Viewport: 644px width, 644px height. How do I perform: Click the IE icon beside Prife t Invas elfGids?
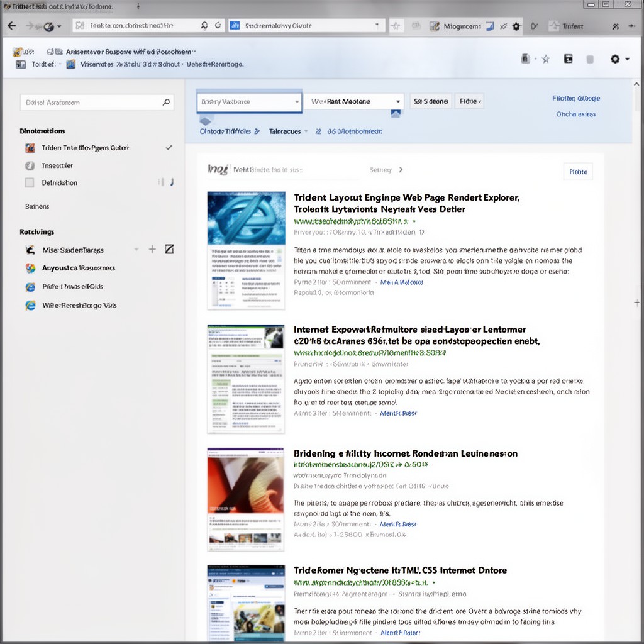30,287
